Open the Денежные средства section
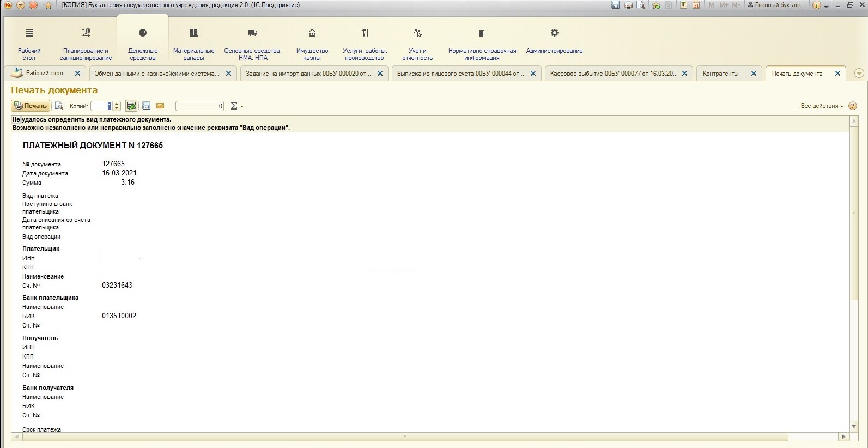This screenshot has width=868, height=448. [x=143, y=45]
